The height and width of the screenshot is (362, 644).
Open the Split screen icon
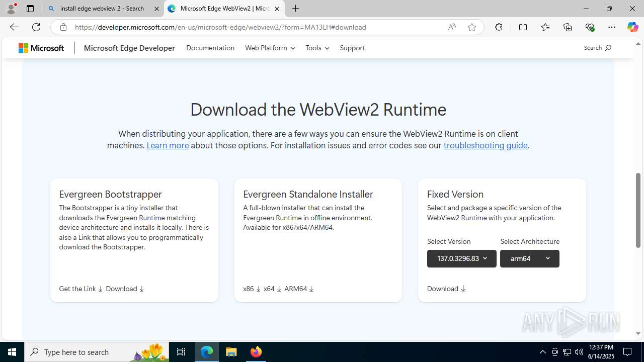(523, 27)
